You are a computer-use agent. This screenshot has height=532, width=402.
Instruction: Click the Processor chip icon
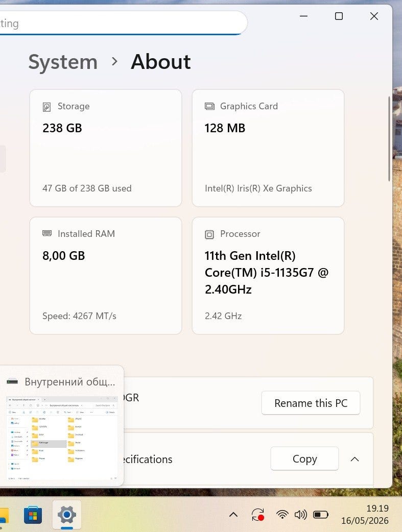click(209, 234)
